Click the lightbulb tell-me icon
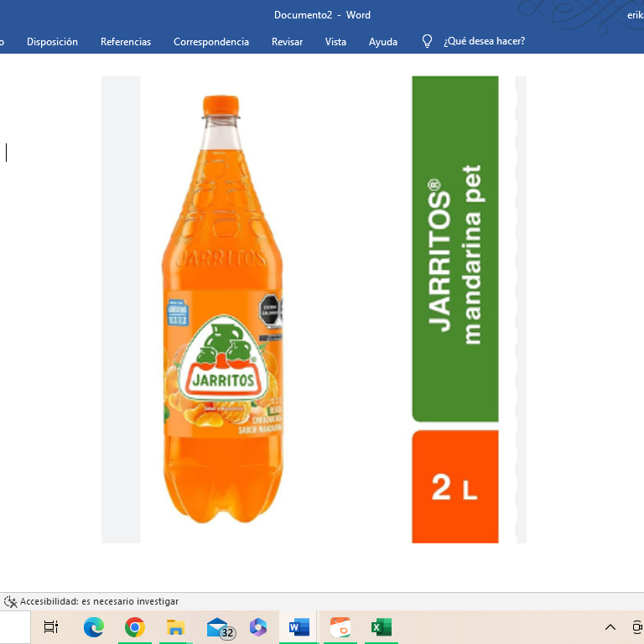Viewport: 644px width, 644px height. 427,41
